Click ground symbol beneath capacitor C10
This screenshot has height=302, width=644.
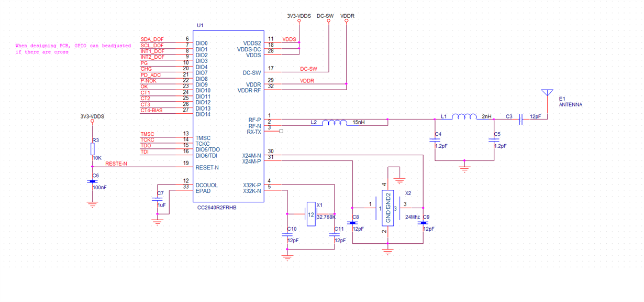tap(287, 257)
